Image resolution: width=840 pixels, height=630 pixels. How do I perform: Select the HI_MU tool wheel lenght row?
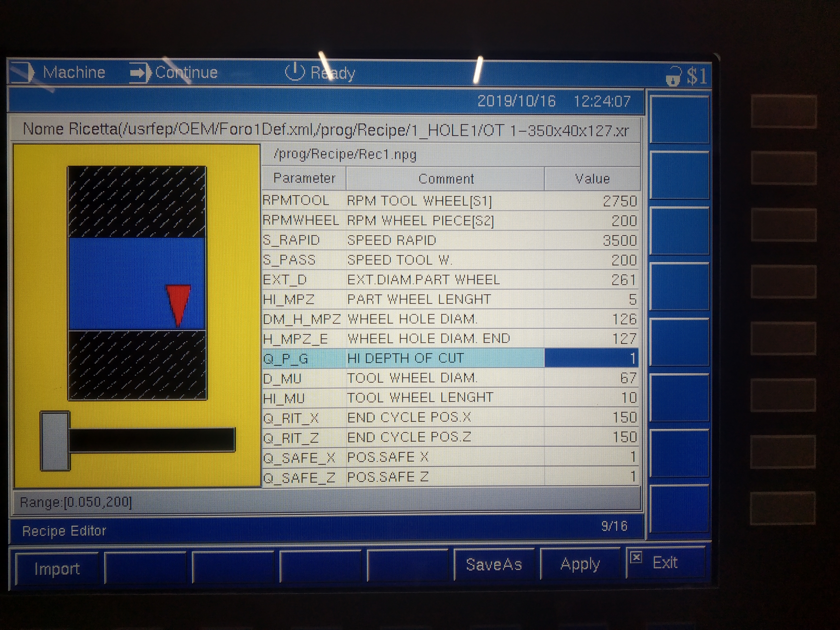450,398
